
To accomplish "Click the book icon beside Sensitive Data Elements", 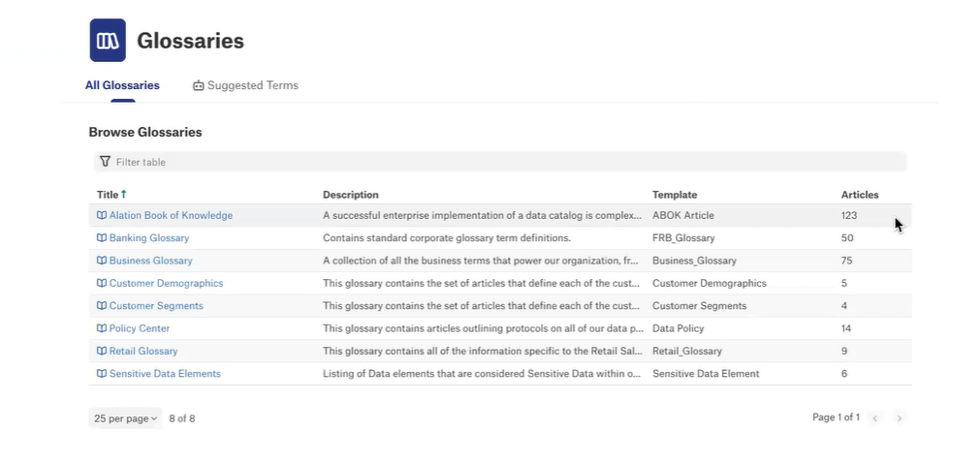I will pos(102,373).
